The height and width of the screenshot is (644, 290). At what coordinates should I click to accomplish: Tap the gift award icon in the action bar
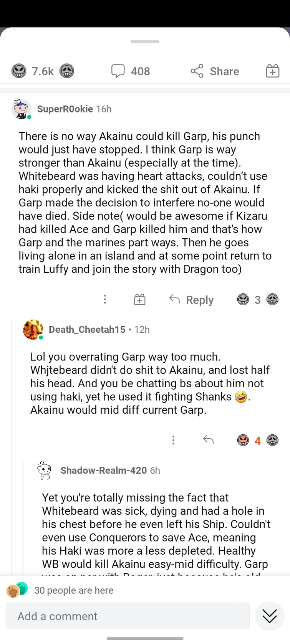point(272,71)
